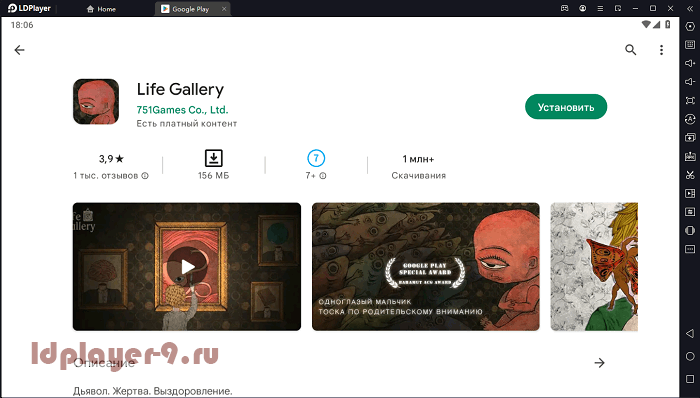Click the Есть платный контент label
Screen dimensions: 700x398
[187, 124]
